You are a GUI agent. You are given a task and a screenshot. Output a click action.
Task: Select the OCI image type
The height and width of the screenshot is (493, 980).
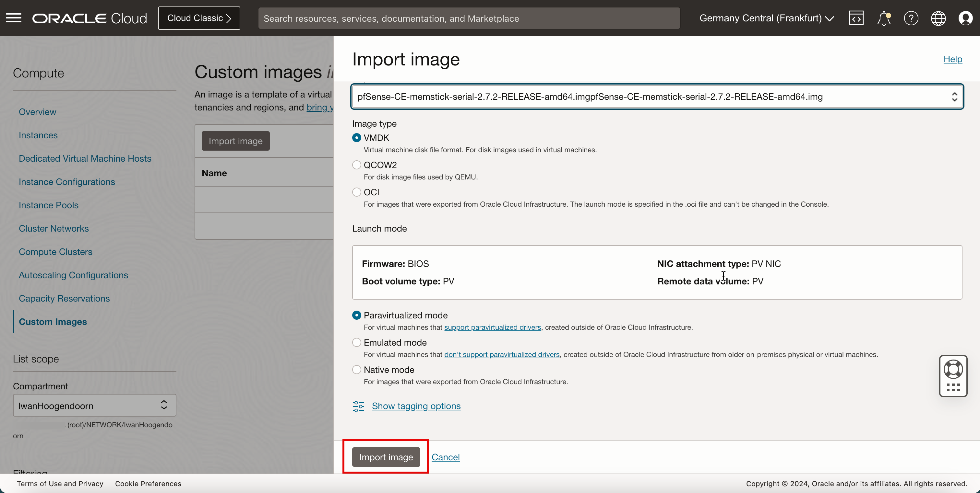click(x=356, y=192)
